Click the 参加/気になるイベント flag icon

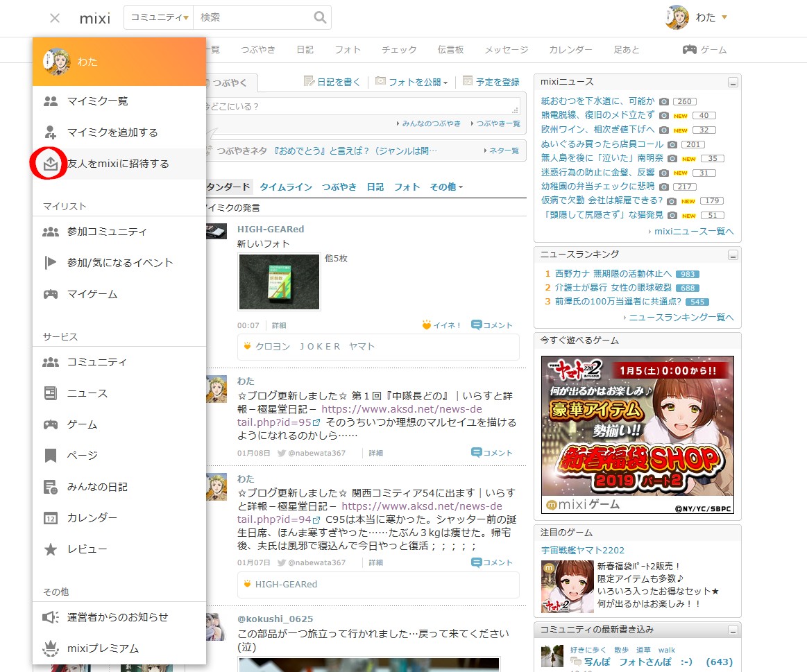51,263
